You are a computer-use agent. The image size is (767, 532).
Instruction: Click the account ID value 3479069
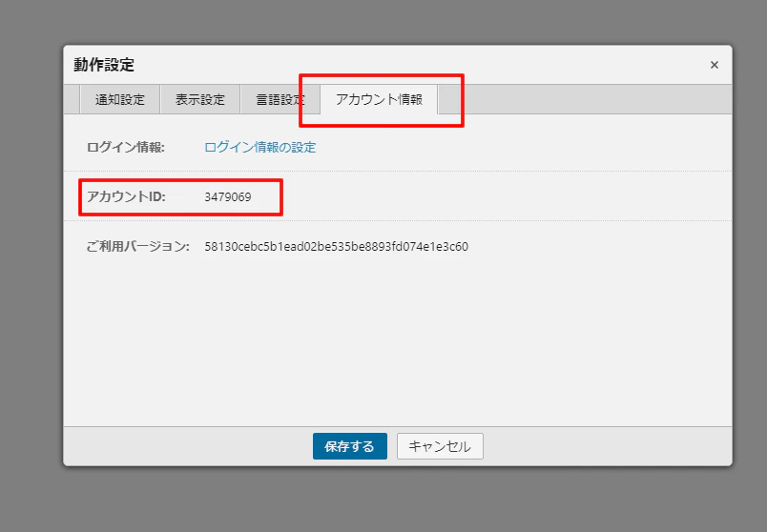coord(228,197)
